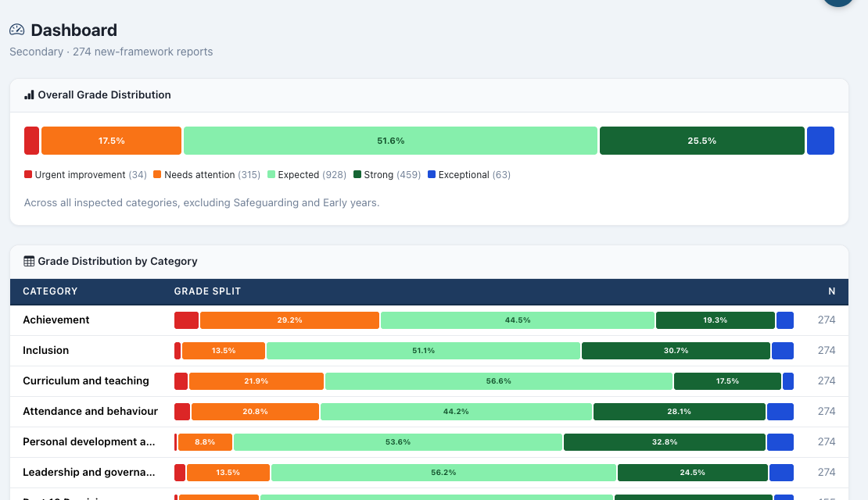
Task: Click the 28.1% segment in Attendance and behaviour
Action: pyautogui.click(x=680, y=412)
